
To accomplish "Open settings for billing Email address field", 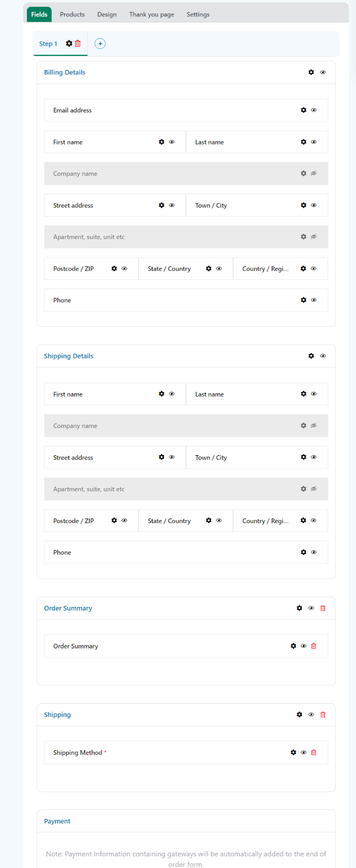I will click(303, 110).
